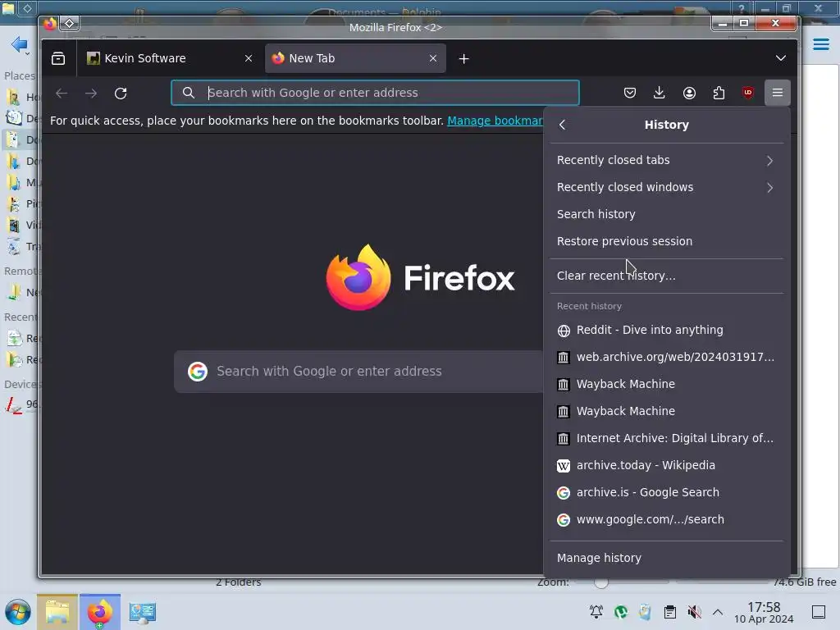Open web.archive.org/web/2024031917 history entry

pyautogui.click(x=666, y=358)
